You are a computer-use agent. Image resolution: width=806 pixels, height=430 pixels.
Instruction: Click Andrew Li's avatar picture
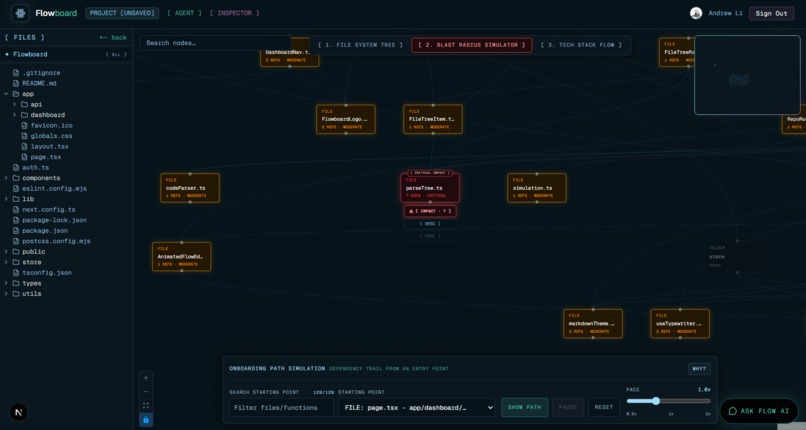696,13
